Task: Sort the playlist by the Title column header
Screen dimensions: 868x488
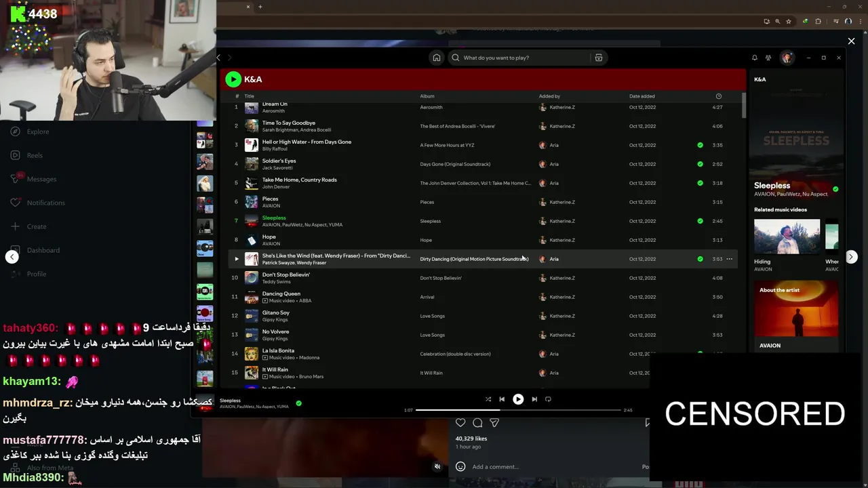Action: pos(249,96)
